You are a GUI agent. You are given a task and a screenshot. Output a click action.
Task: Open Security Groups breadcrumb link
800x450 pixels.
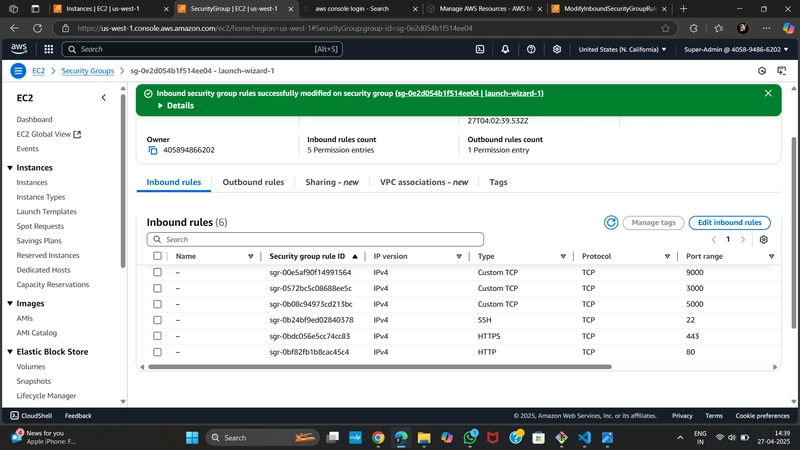[x=88, y=71]
